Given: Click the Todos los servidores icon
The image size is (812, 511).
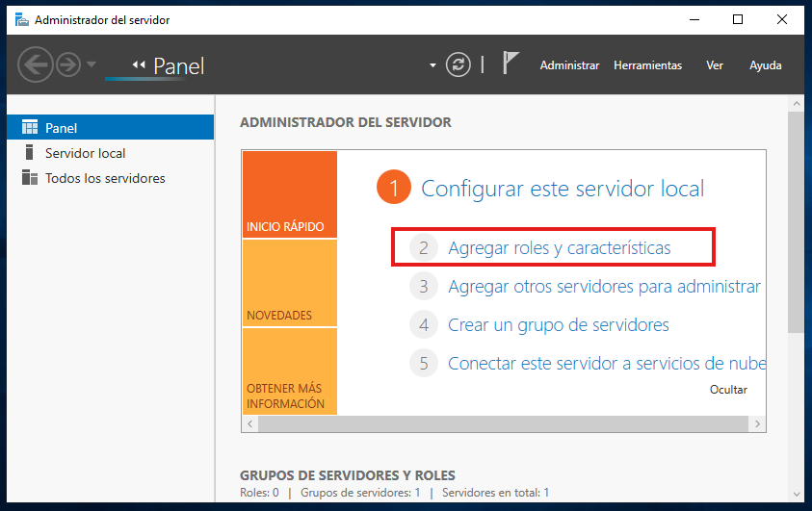Looking at the screenshot, I should (x=30, y=177).
